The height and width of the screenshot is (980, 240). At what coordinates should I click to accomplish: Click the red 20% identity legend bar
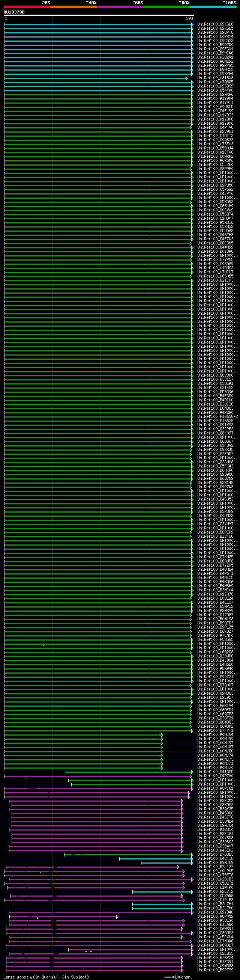pyautogui.click(x=27, y=7)
